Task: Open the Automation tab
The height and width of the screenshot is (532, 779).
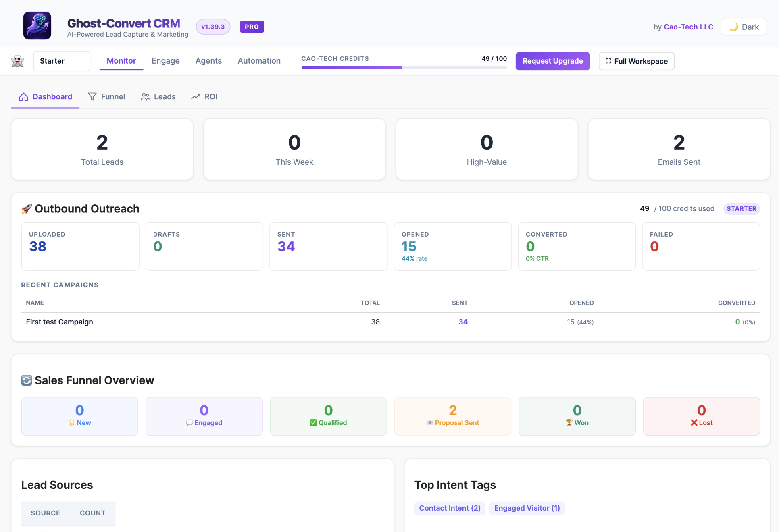Action: [259, 61]
